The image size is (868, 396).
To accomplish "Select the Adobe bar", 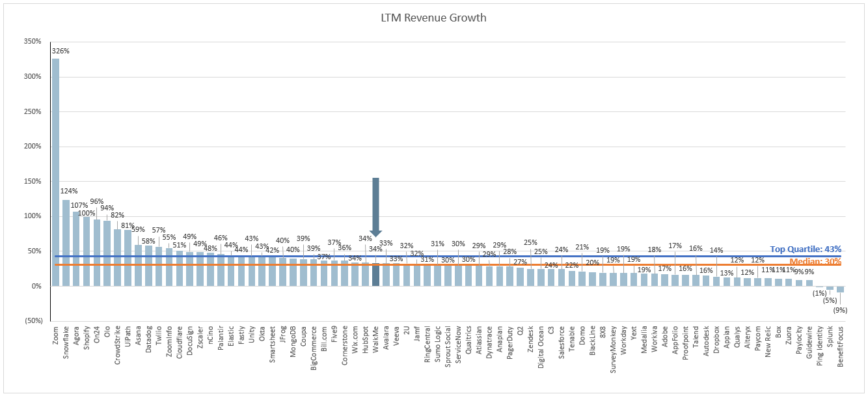I will [664, 280].
